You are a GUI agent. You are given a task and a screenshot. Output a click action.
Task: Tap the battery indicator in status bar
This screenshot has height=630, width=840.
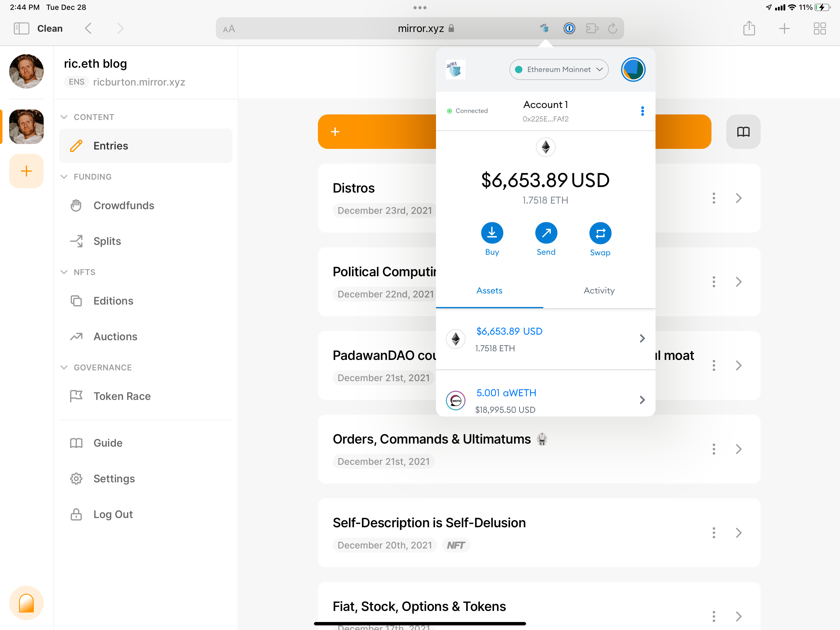pos(822,7)
